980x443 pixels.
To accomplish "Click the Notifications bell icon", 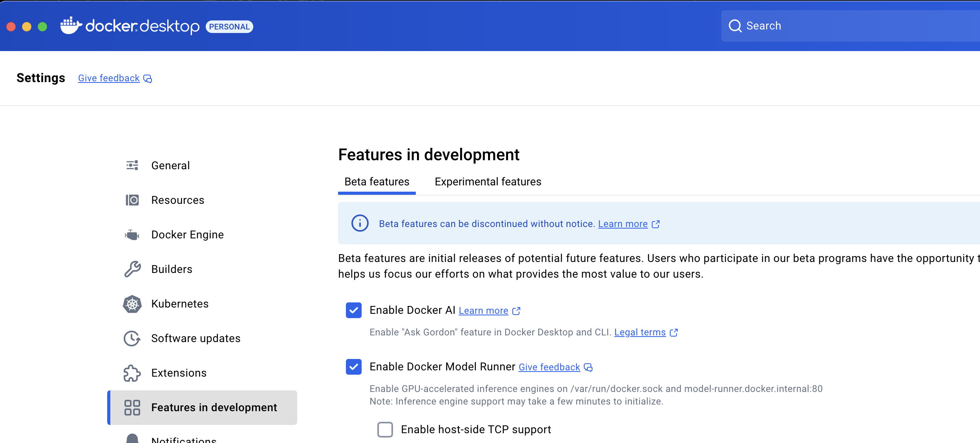I will tap(132, 438).
